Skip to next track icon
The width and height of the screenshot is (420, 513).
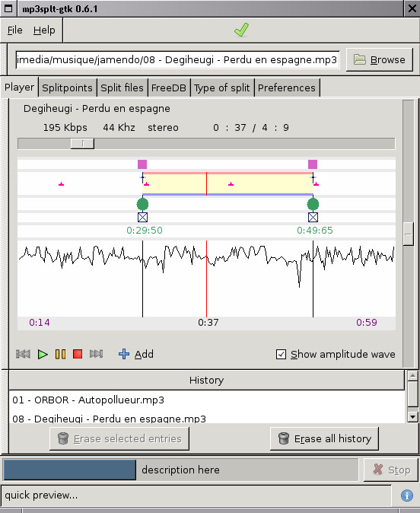point(96,354)
